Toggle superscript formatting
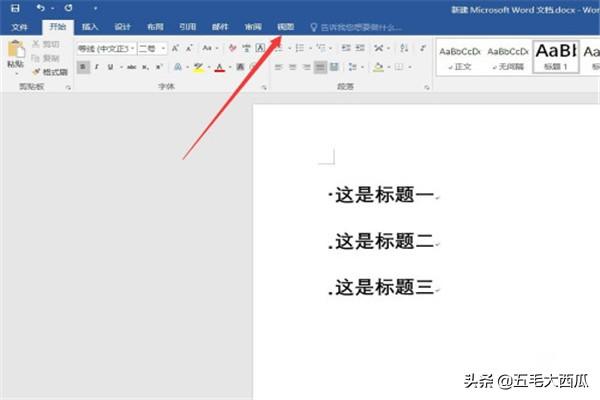The width and height of the screenshot is (600, 400). coord(159,67)
